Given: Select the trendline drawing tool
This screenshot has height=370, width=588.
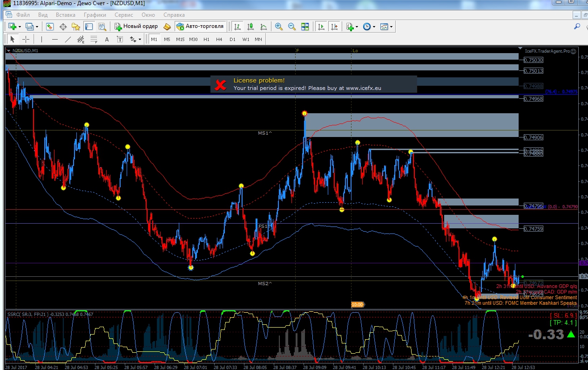Looking at the screenshot, I should 68,39.
